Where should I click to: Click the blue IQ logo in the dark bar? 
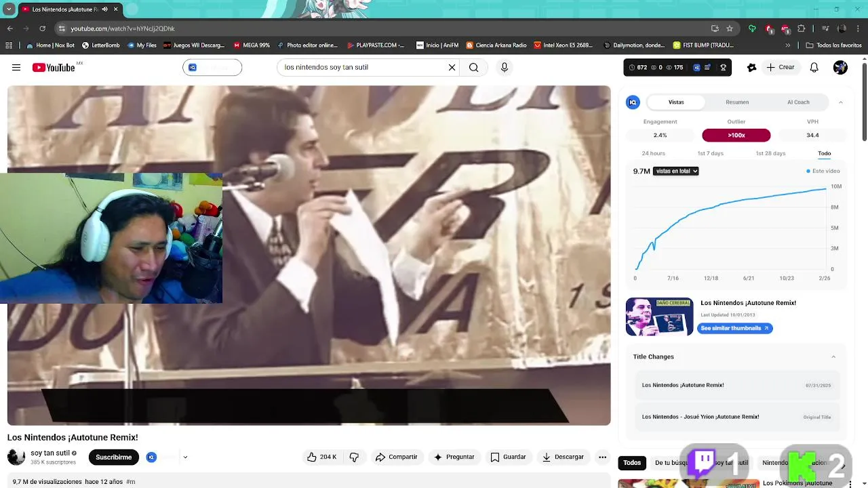point(696,68)
